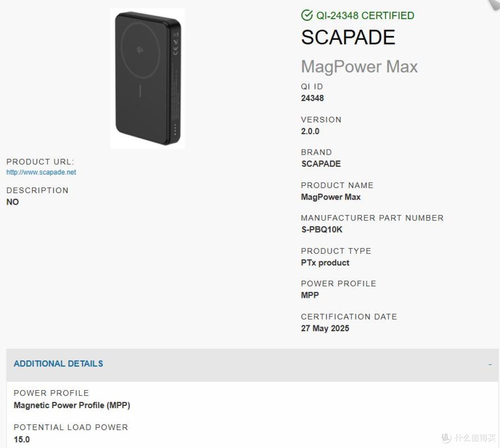Click the watermark logo icon at bottom right

pyautogui.click(x=446, y=437)
